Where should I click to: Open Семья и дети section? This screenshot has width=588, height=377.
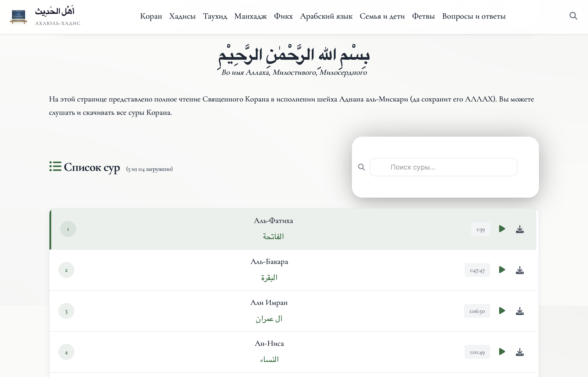point(382,16)
